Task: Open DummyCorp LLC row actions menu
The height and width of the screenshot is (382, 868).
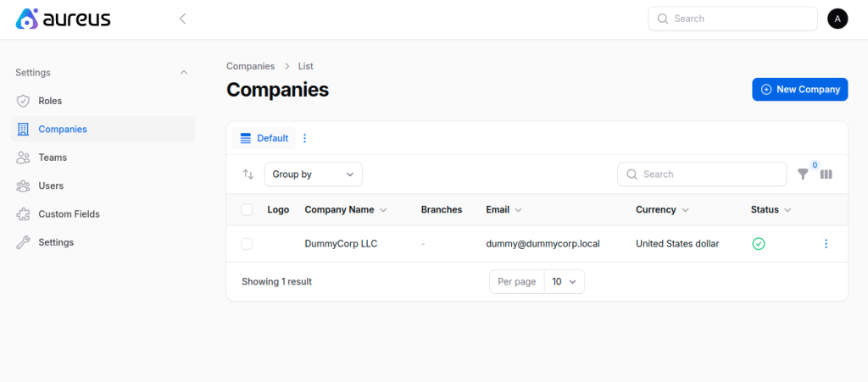Action: pyautogui.click(x=826, y=244)
